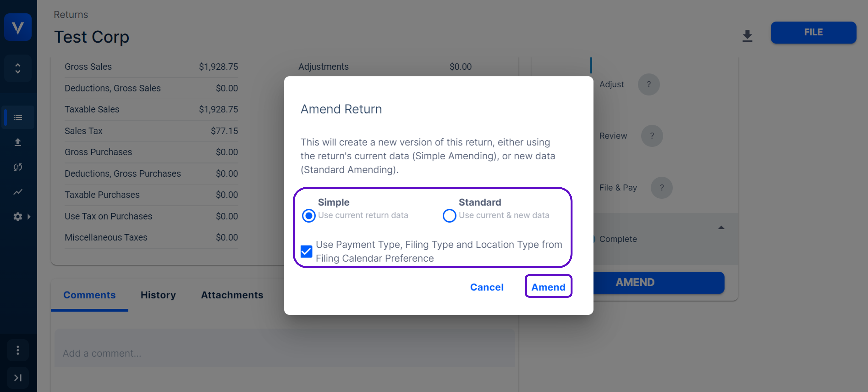The image size is (868, 392).
Task: Click the Add a comment field
Action: [284, 353]
